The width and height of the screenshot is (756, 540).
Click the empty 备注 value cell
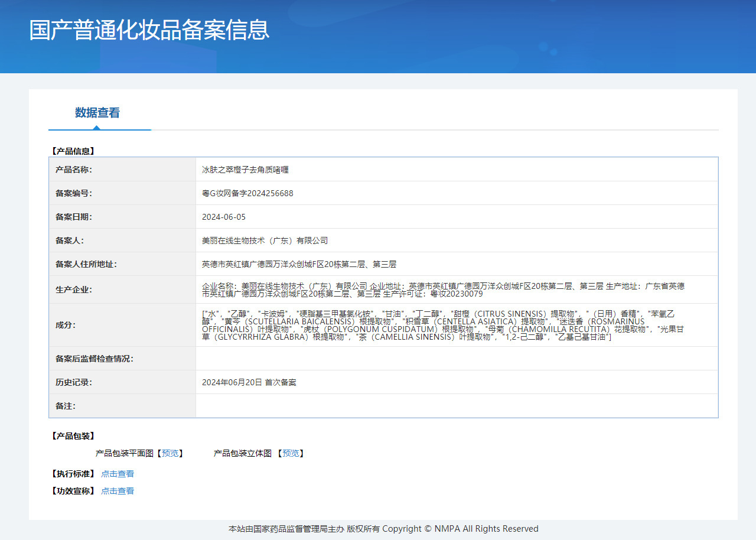(x=457, y=406)
